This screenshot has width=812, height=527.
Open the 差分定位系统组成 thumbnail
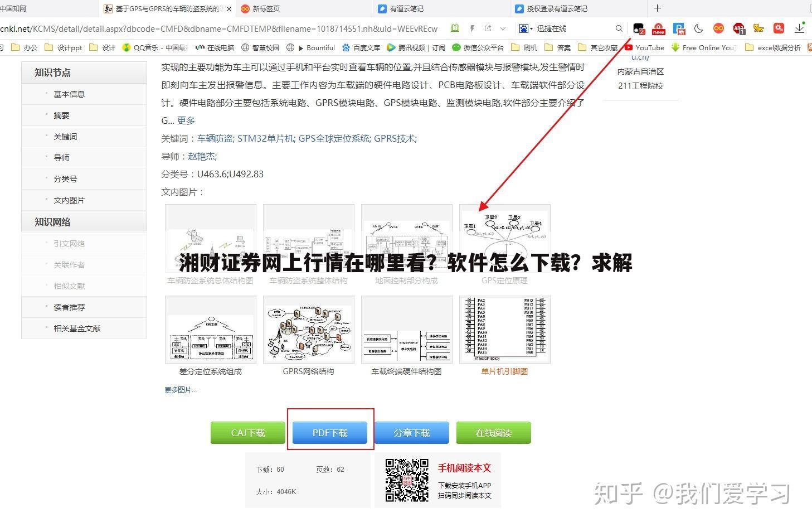pyautogui.click(x=211, y=330)
